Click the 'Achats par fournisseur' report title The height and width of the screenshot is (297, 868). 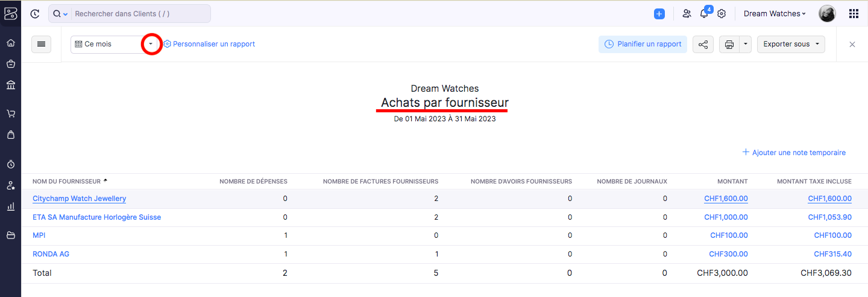click(x=445, y=103)
